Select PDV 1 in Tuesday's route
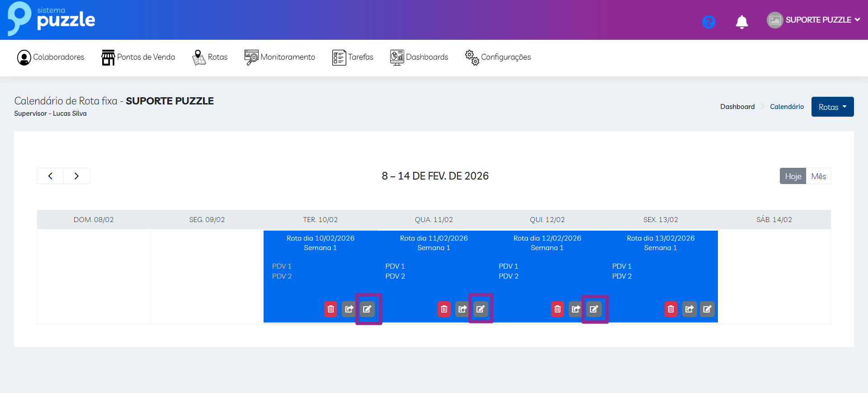The image size is (868, 393). [x=282, y=266]
